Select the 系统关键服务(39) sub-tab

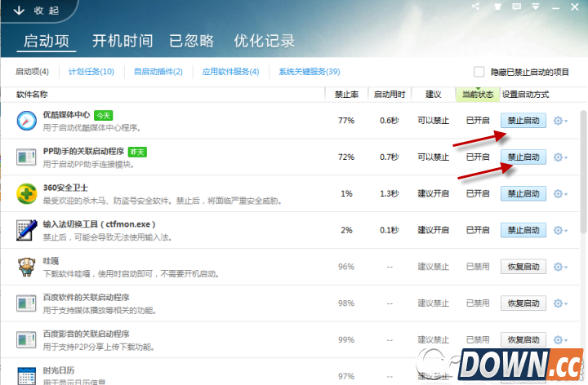(x=310, y=72)
